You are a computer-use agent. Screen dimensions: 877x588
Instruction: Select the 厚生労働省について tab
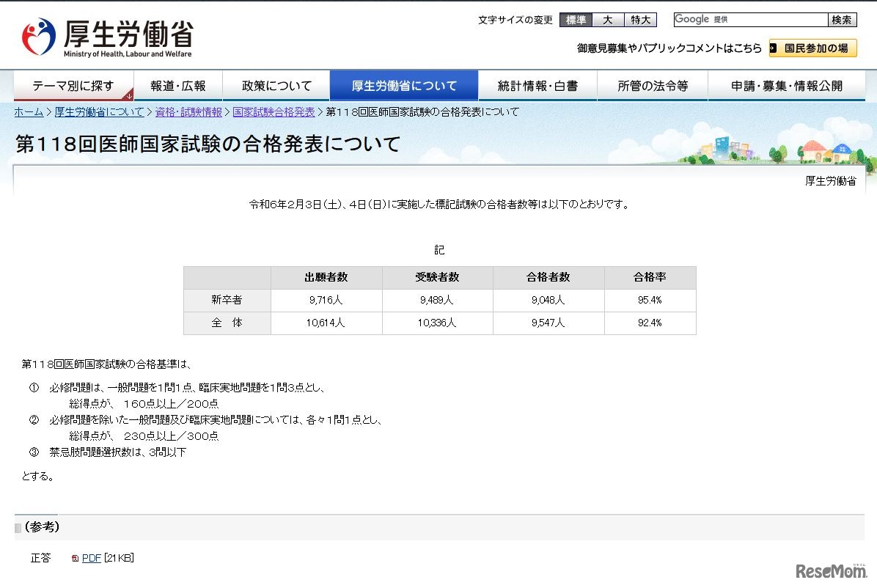(x=404, y=86)
